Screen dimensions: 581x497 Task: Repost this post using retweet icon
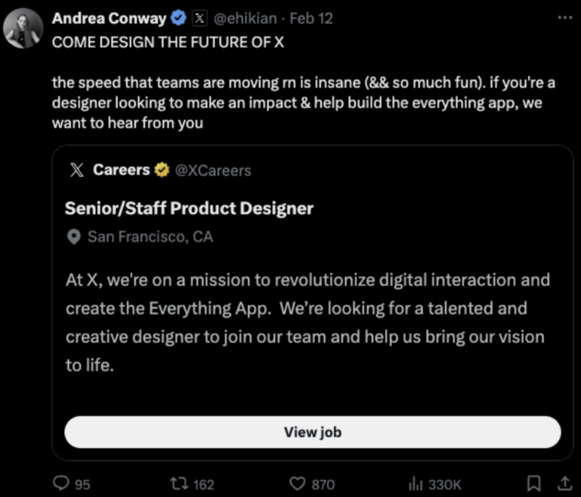179,483
